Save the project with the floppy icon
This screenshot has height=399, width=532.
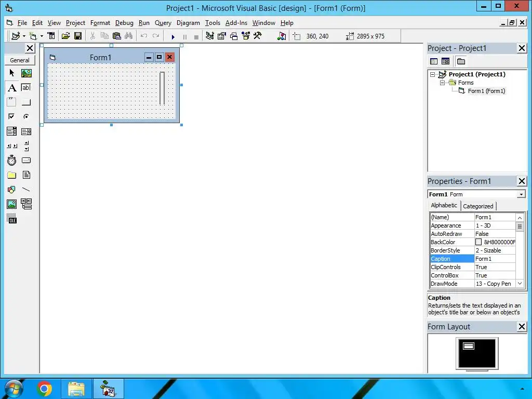pyautogui.click(x=78, y=36)
